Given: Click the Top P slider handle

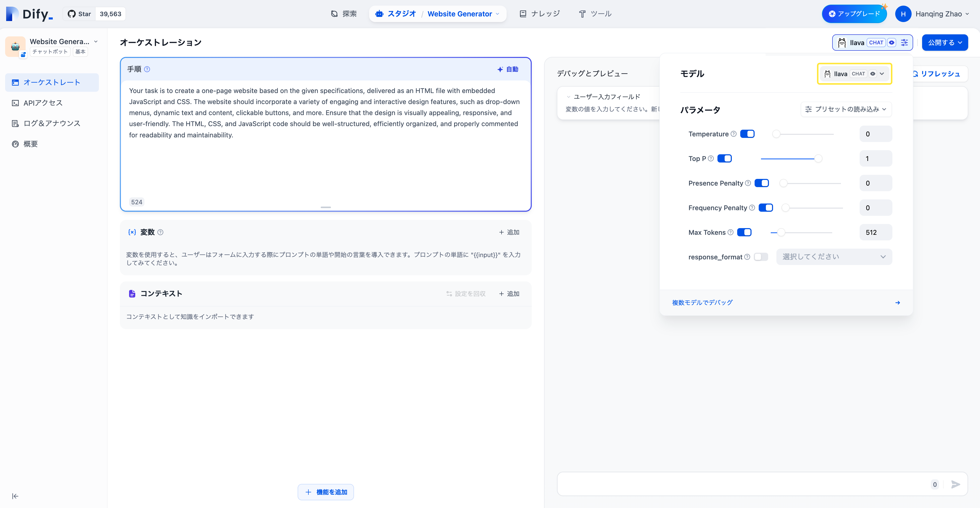Looking at the screenshot, I should 818,158.
